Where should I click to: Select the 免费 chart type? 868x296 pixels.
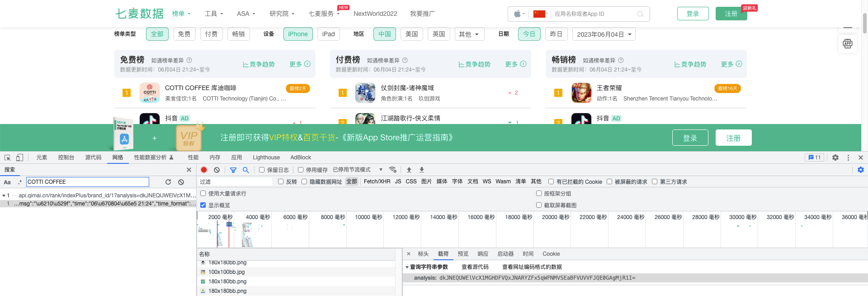pos(184,34)
